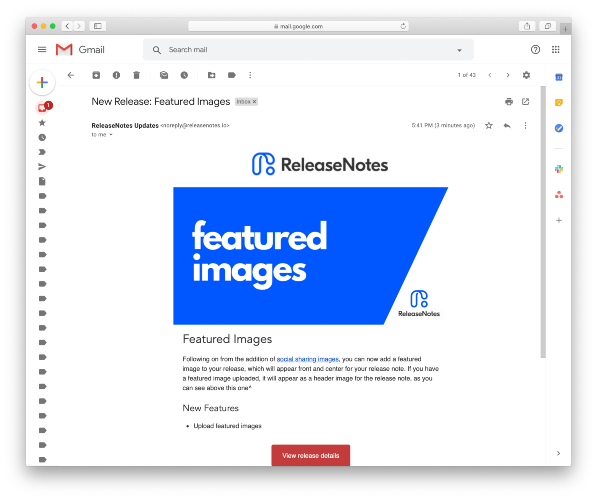Click the View release details button
597x500 pixels.
311,455
